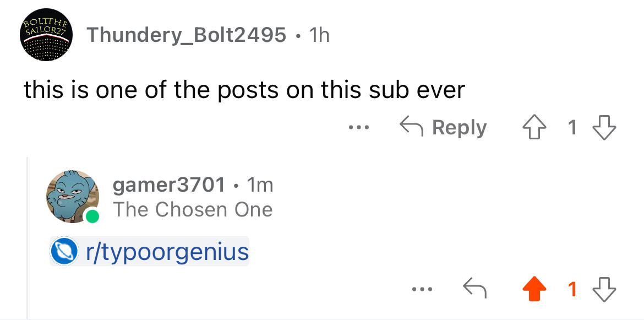Downvote Thundery_Bolt2495's comment

coord(604,127)
